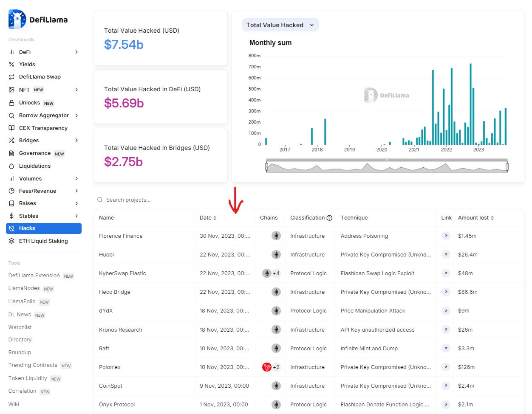Click the +4 chains badge for KyberSwap
This screenshot has width=532, height=414.
[276, 273]
